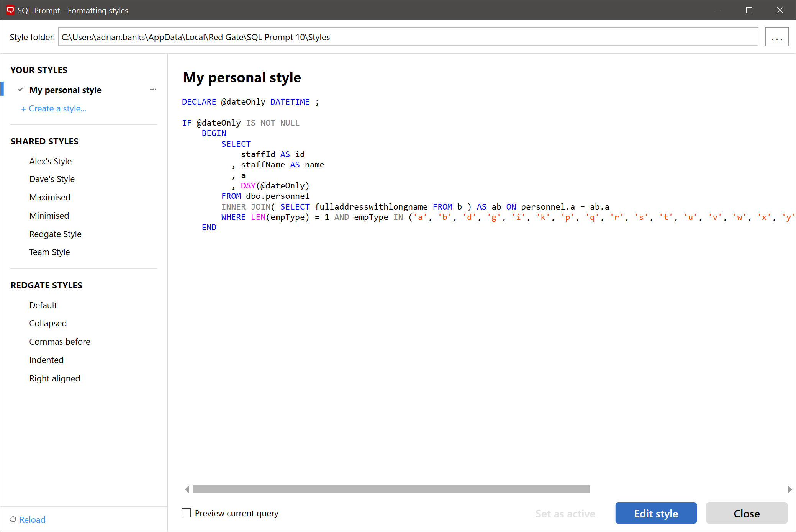Screen dimensions: 796x532
Task: Click the greyed Set as active button
Action: [x=565, y=514]
